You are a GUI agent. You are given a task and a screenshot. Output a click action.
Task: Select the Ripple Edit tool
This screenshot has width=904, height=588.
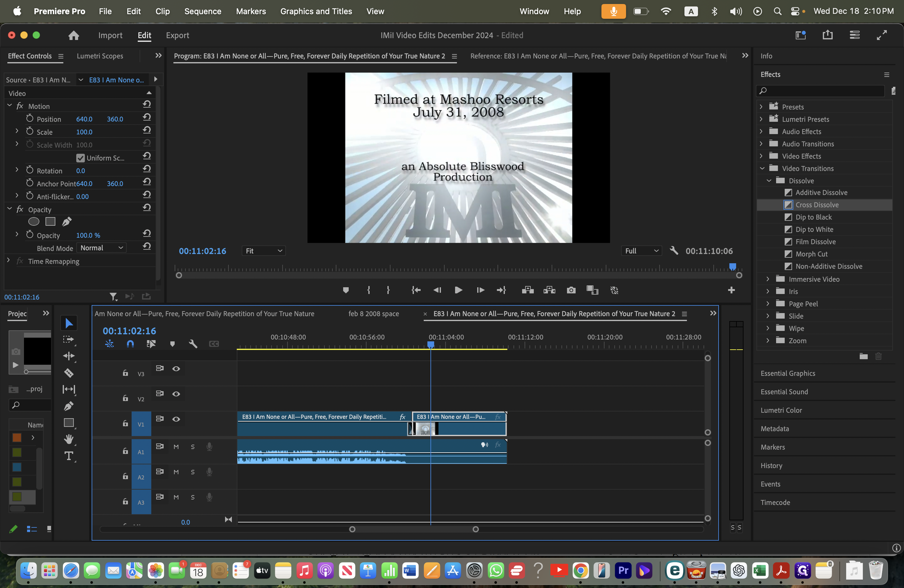69,356
